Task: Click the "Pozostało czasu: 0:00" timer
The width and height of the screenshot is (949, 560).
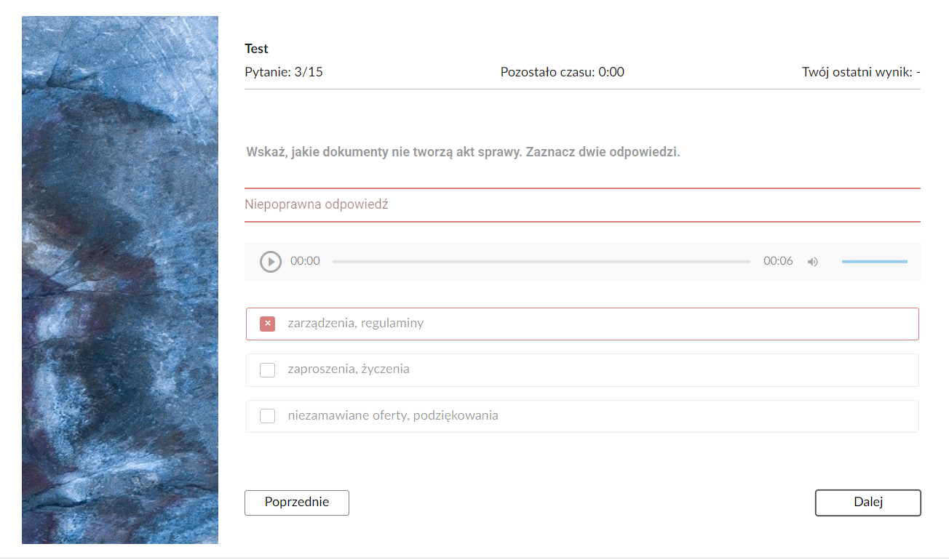Action: click(x=562, y=72)
